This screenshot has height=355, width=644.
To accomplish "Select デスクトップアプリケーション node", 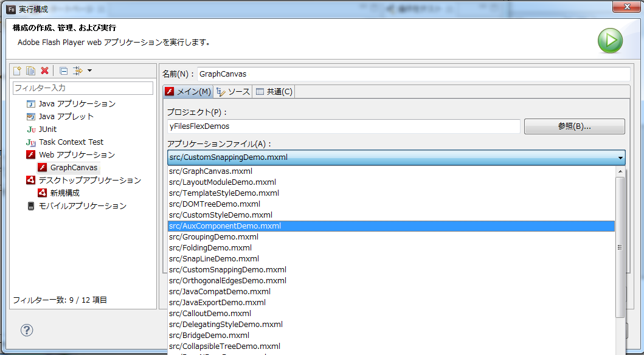I will 90,180.
